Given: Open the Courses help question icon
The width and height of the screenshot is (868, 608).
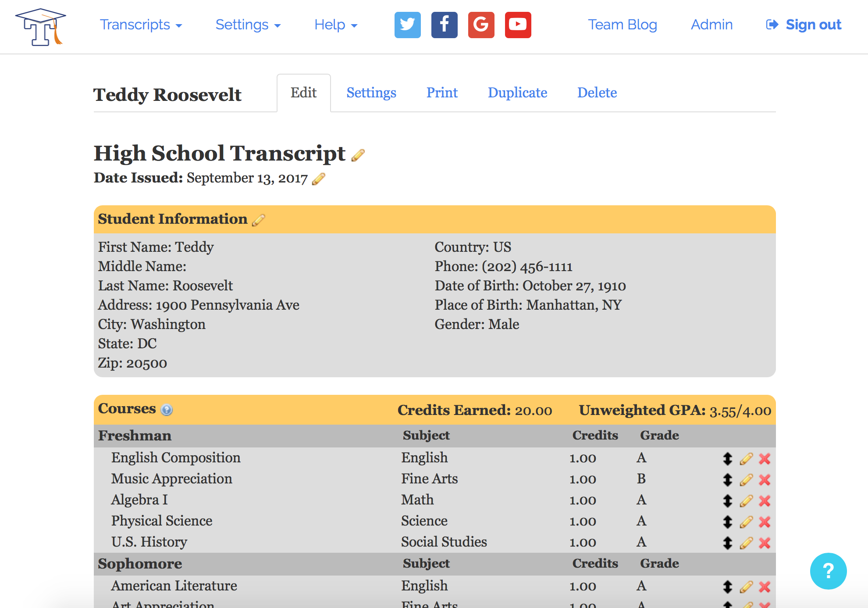Looking at the screenshot, I should pyautogui.click(x=167, y=410).
